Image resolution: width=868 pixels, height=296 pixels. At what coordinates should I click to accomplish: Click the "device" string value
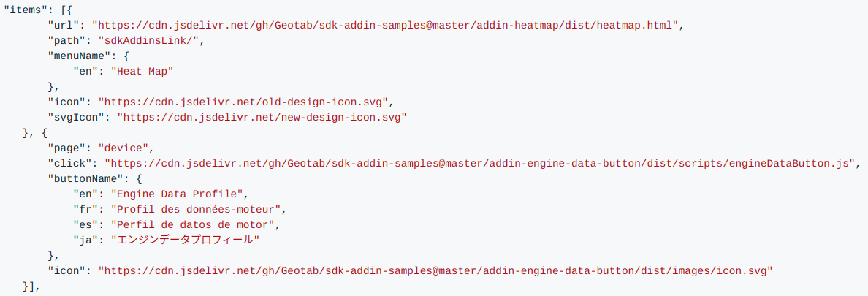pos(125,148)
